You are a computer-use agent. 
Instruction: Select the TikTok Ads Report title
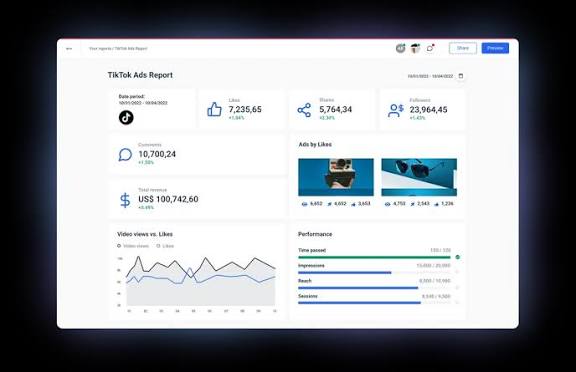coord(140,75)
